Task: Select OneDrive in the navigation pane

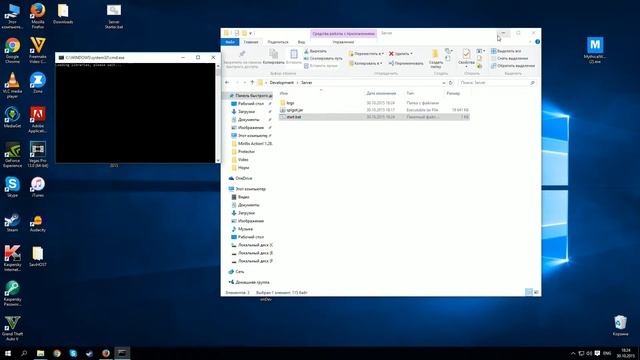Action: click(244, 178)
